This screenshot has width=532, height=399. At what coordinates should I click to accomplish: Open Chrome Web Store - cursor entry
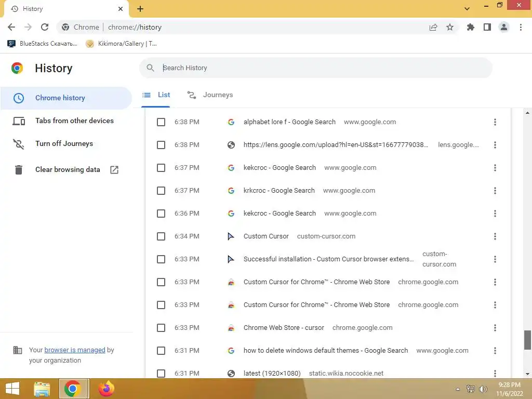pyautogui.click(x=284, y=328)
